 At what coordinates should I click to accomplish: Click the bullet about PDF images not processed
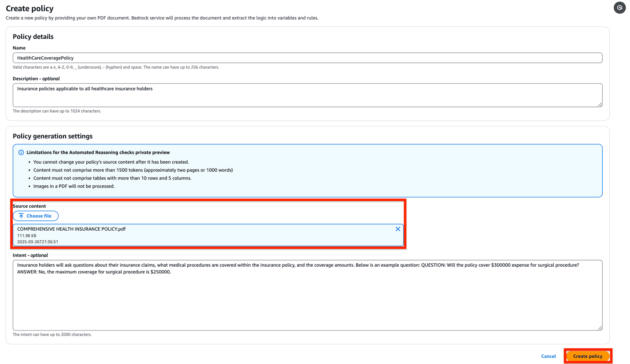[x=77, y=186]
